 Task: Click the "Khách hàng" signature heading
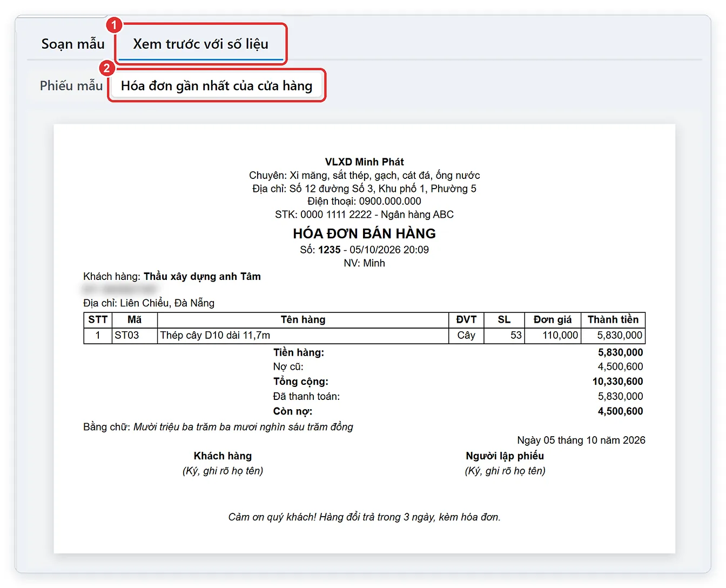(223, 456)
